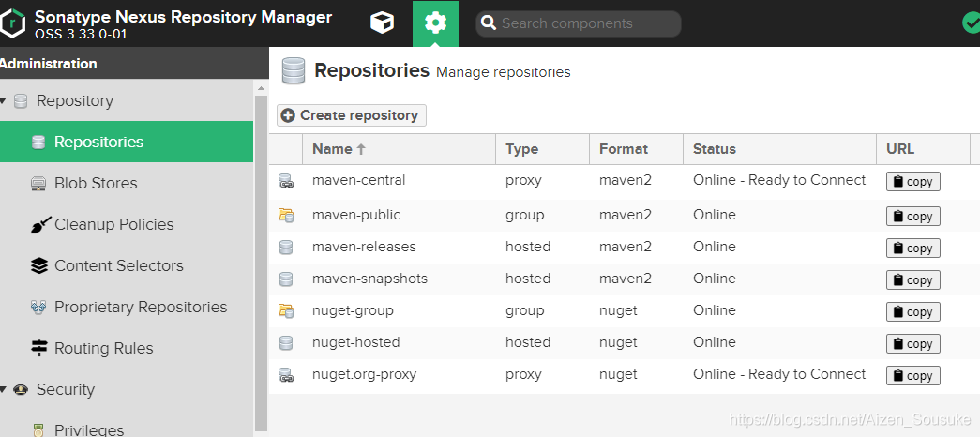Click the Sonatype Nexus logo icon
Viewport: 980px width, 437px height.
13,23
